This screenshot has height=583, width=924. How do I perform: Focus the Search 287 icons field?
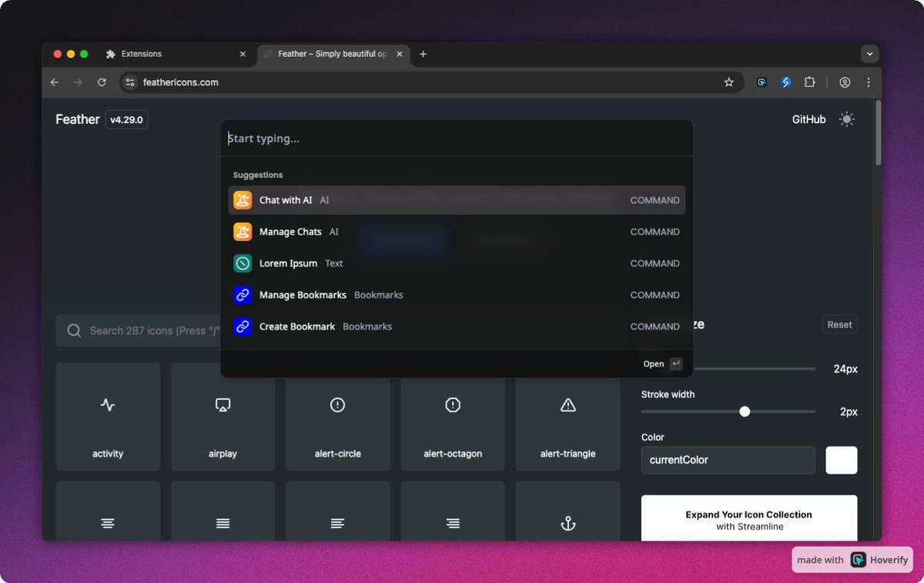pos(139,331)
